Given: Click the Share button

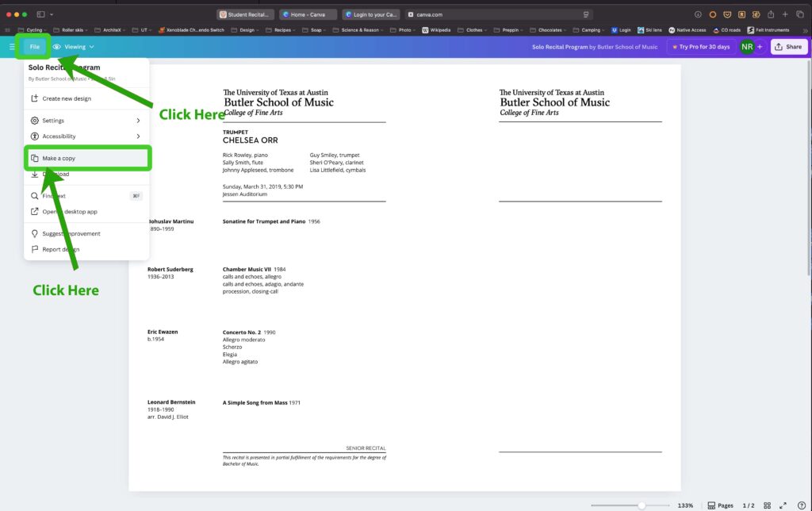Looking at the screenshot, I should pyautogui.click(x=788, y=46).
